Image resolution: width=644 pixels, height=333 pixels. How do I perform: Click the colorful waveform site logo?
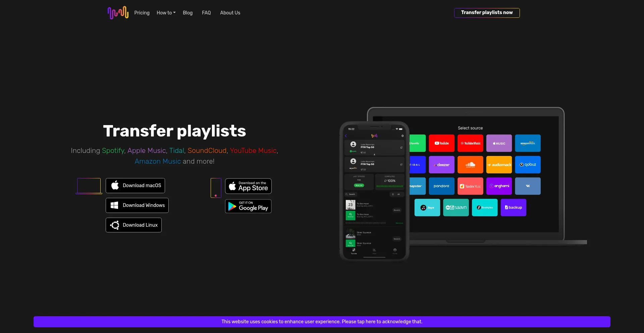click(118, 13)
